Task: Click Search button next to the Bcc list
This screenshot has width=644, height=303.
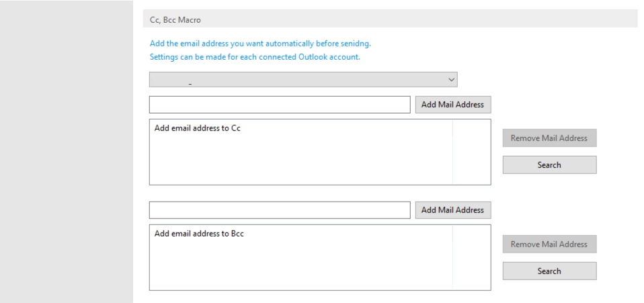Action: tap(549, 271)
